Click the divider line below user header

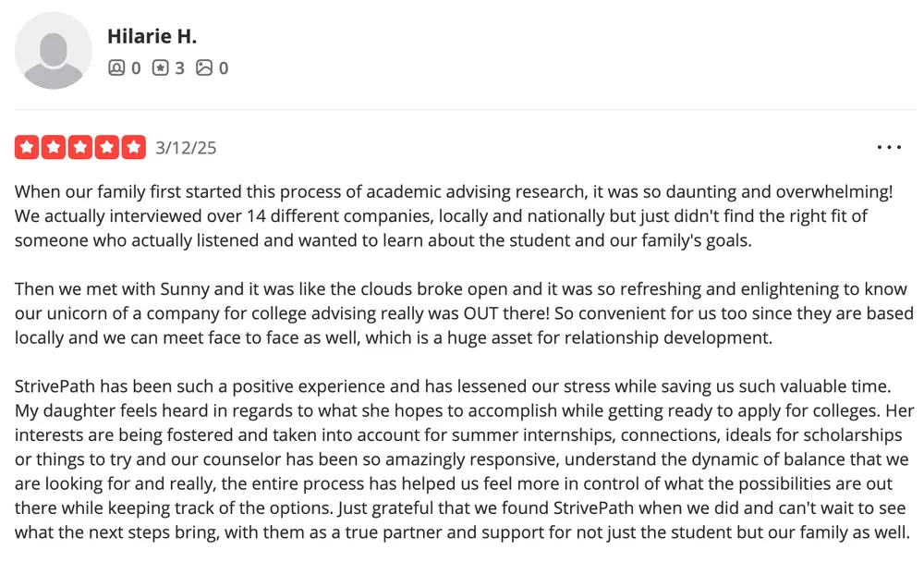(466, 110)
